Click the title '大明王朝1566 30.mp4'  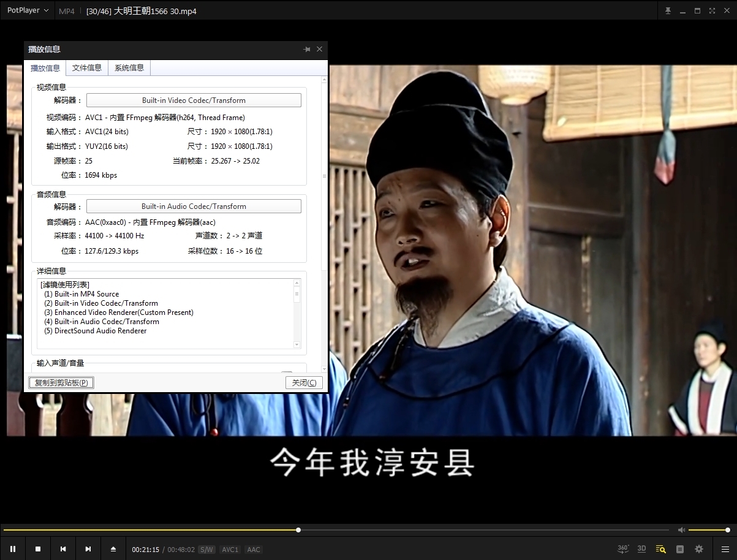click(155, 11)
